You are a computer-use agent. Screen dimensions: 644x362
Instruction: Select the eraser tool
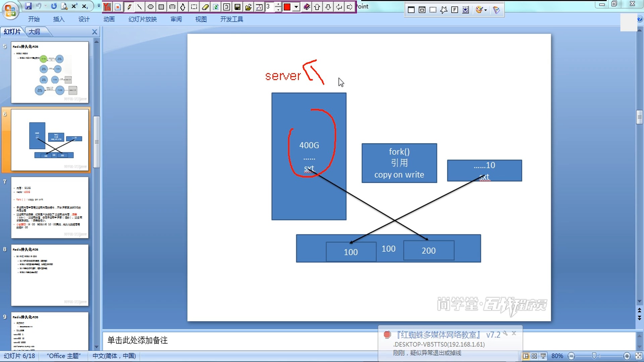click(x=205, y=7)
